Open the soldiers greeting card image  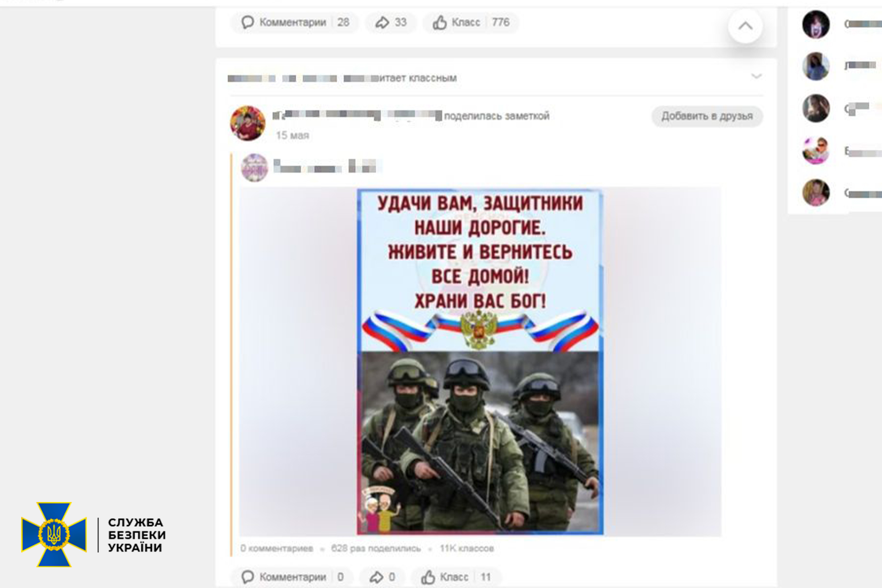coord(480,362)
